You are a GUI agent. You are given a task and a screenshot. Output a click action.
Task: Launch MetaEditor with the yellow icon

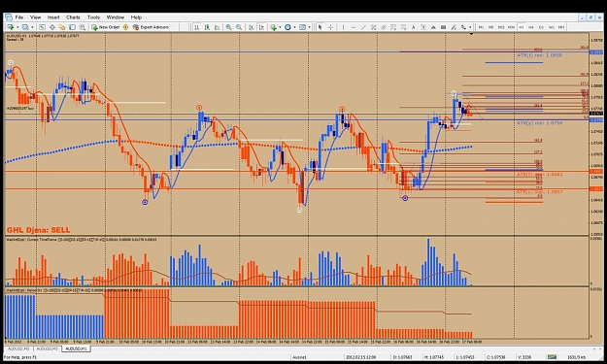pos(125,27)
